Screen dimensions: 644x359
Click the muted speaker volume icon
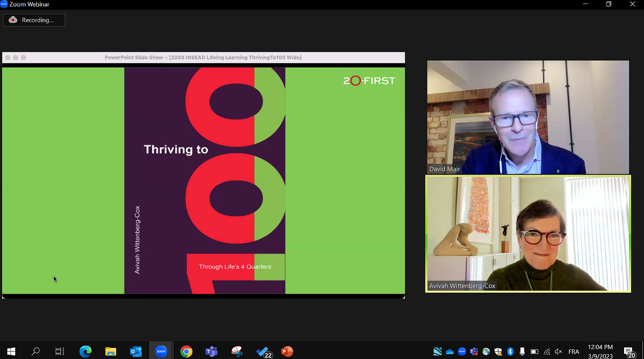(x=559, y=352)
